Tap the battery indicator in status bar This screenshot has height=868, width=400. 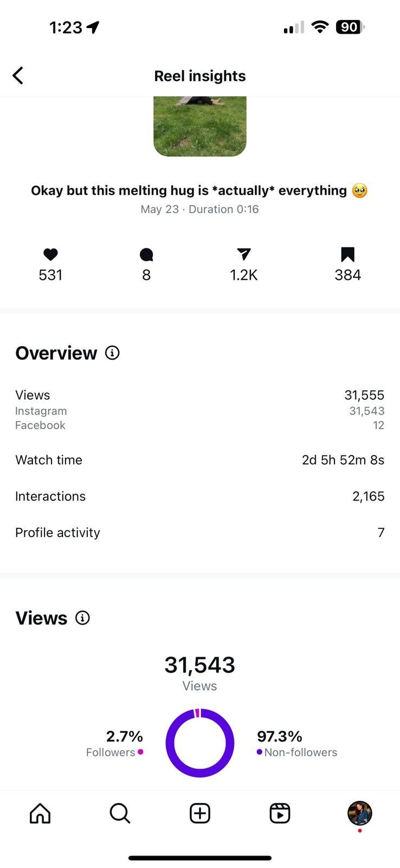pyautogui.click(x=350, y=27)
